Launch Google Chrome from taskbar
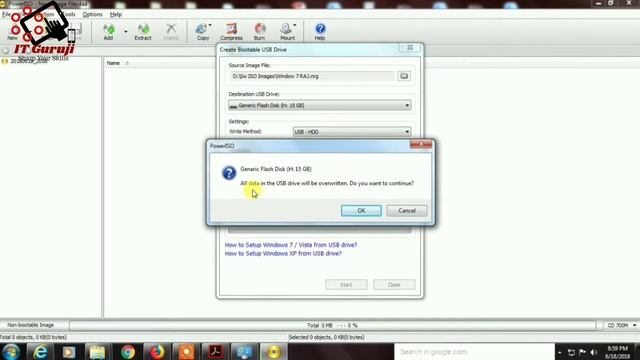 [x=128, y=352]
